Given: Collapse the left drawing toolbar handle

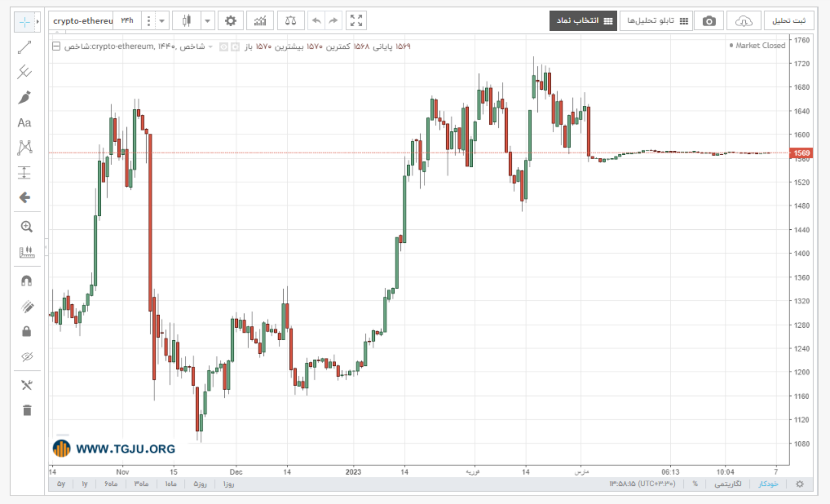Looking at the screenshot, I should click(x=46, y=247).
